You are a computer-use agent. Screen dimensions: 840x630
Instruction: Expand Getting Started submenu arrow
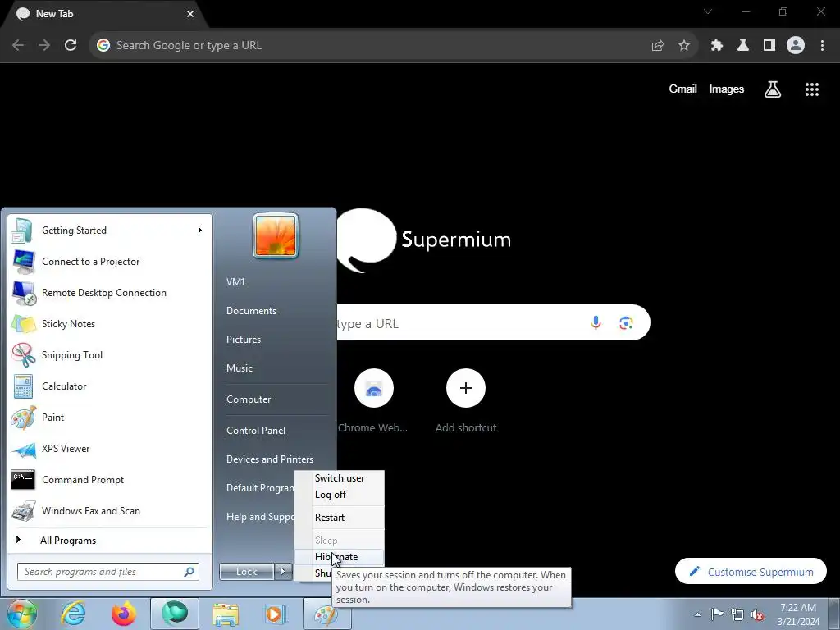pyautogui.click(x=200, y=231)
